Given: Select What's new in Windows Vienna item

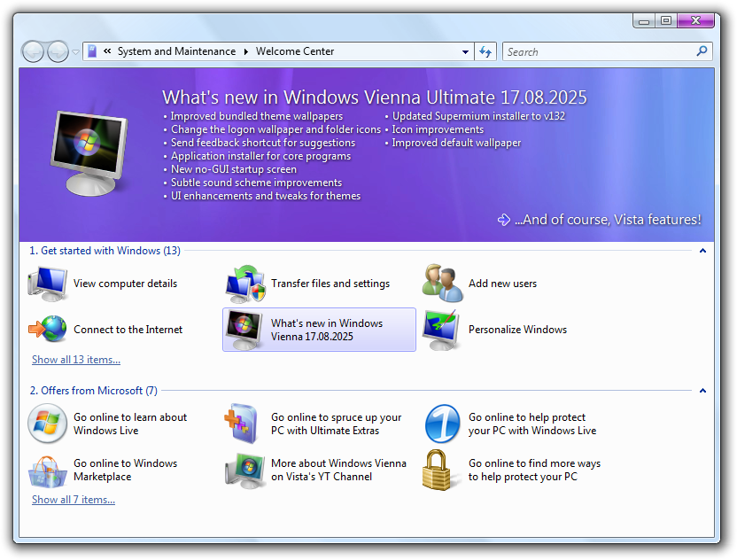Looking at the screenshot, I should [x=319, y=330].
